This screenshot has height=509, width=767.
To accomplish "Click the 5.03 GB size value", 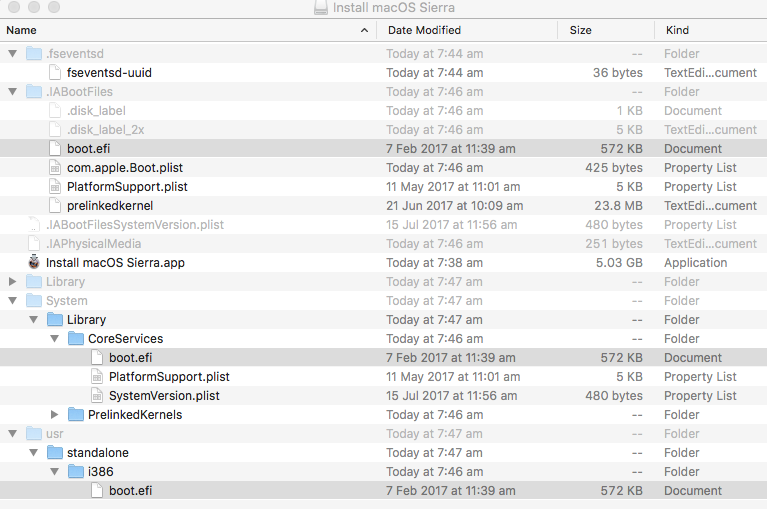I will [619, 263].
